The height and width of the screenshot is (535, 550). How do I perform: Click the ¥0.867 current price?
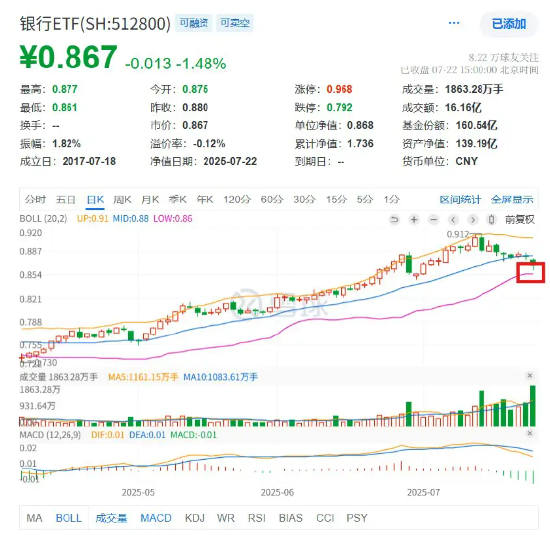tap(68, 57)
